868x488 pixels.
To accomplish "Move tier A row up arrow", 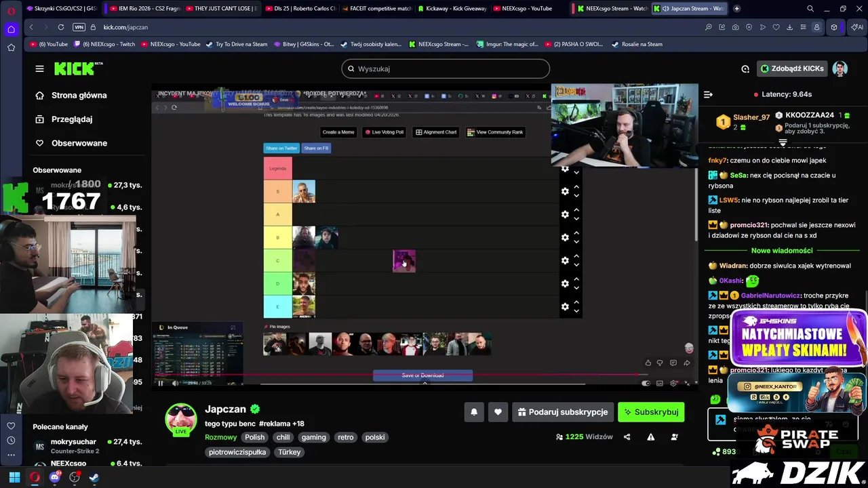I will pos(576,210).
